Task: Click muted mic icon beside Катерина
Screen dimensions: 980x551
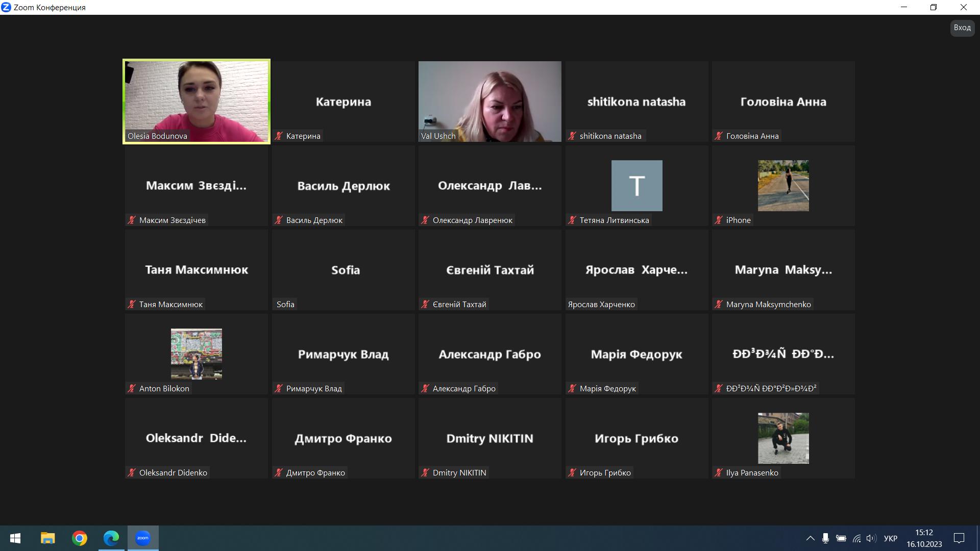Action: click(x=279, y=136)
